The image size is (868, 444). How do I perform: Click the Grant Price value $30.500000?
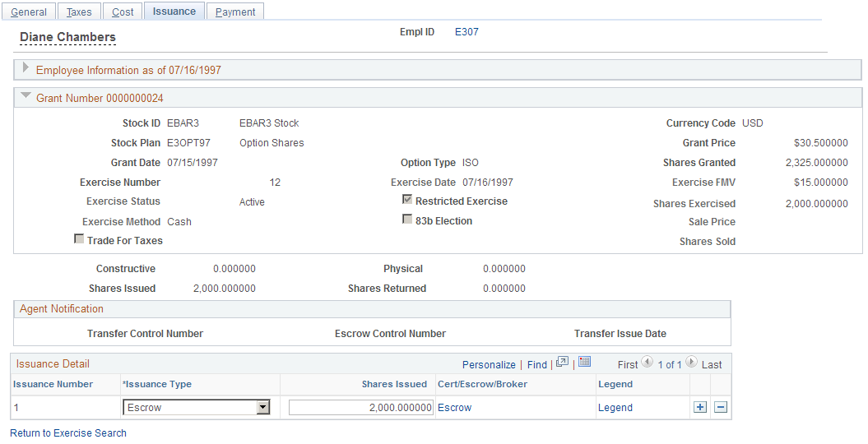[820, 142]
